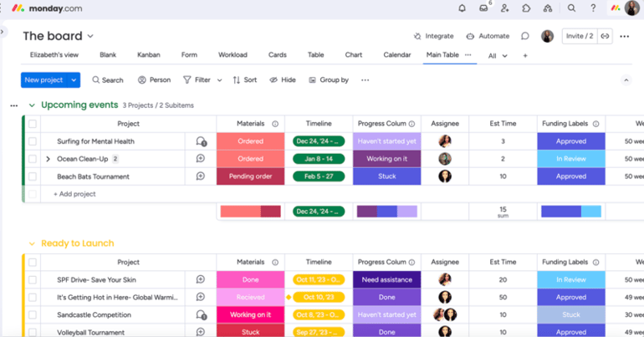Switch to the Kanban tab
644x337 pixels.
(148, 55)
